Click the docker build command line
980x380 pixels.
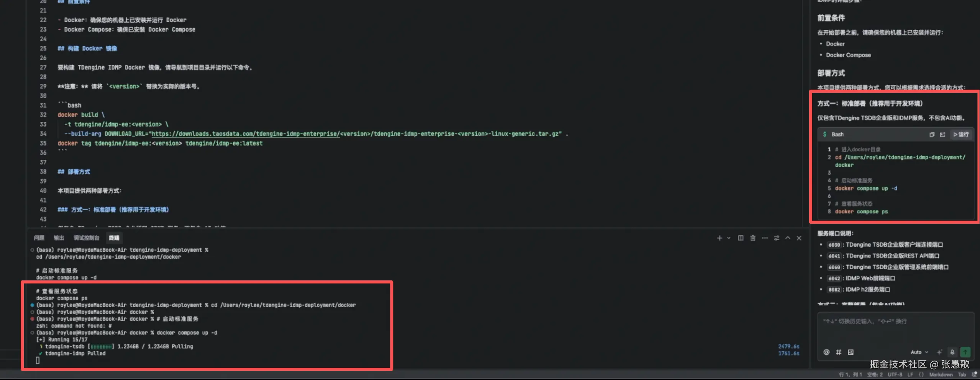click(x=81, y=115)
